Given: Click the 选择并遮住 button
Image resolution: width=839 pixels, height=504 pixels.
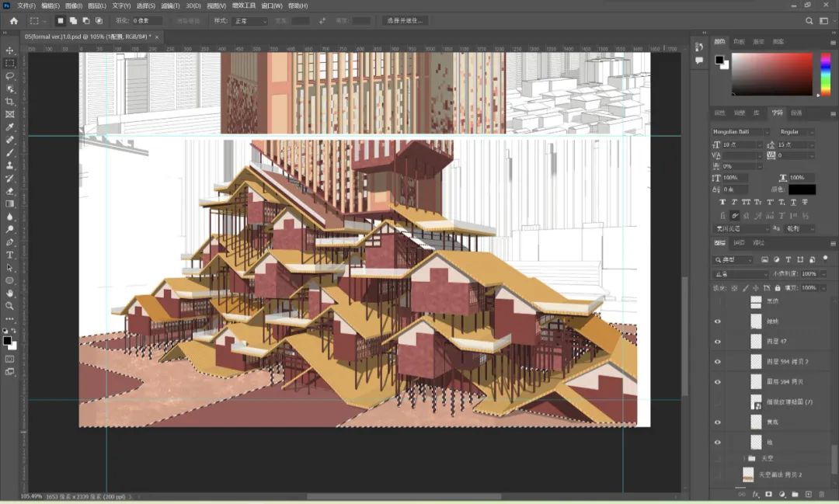Looking at the screenshot, I should (x=405, y=21).
